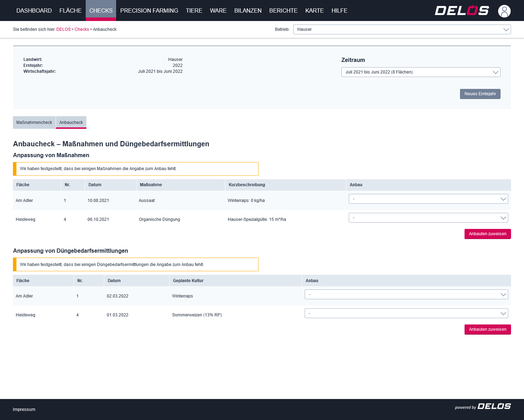Open the Zeitraum period dropdown
524x420 pixels.
[420, 72]
